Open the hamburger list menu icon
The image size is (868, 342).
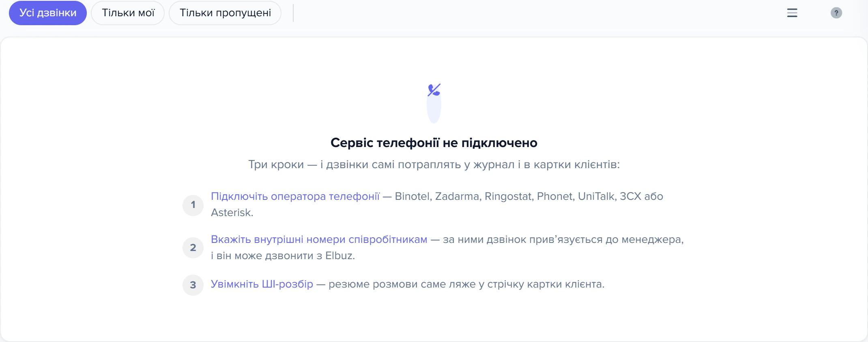coord(792,13)
